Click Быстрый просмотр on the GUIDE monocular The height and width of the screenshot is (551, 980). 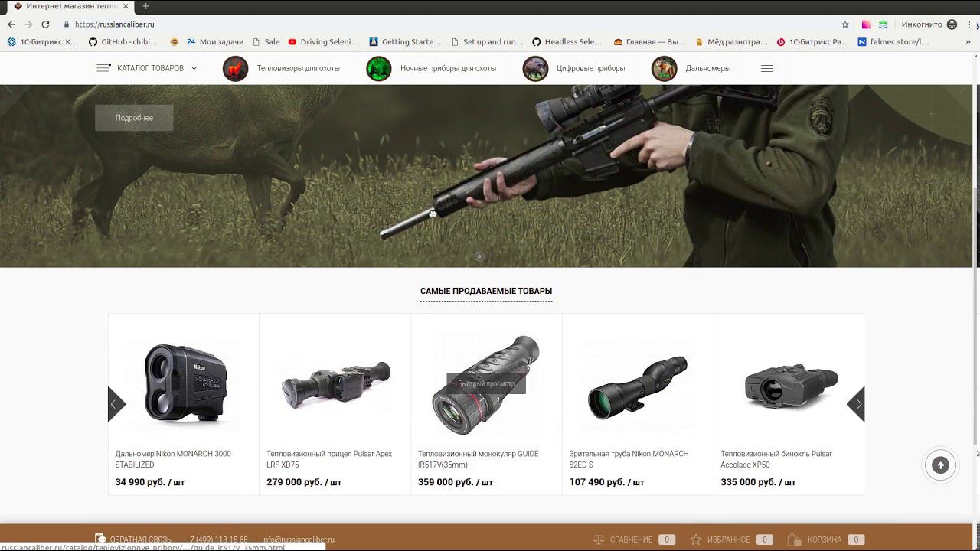point(486,383)
